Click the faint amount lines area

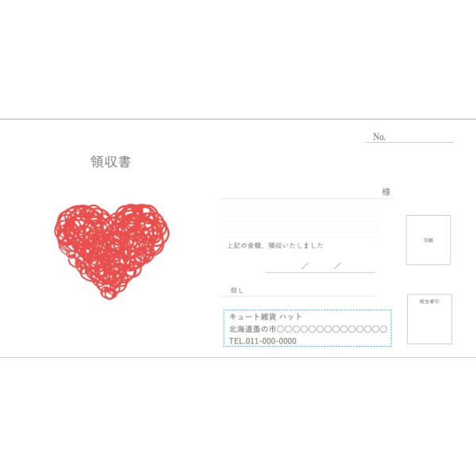(301, 224)
